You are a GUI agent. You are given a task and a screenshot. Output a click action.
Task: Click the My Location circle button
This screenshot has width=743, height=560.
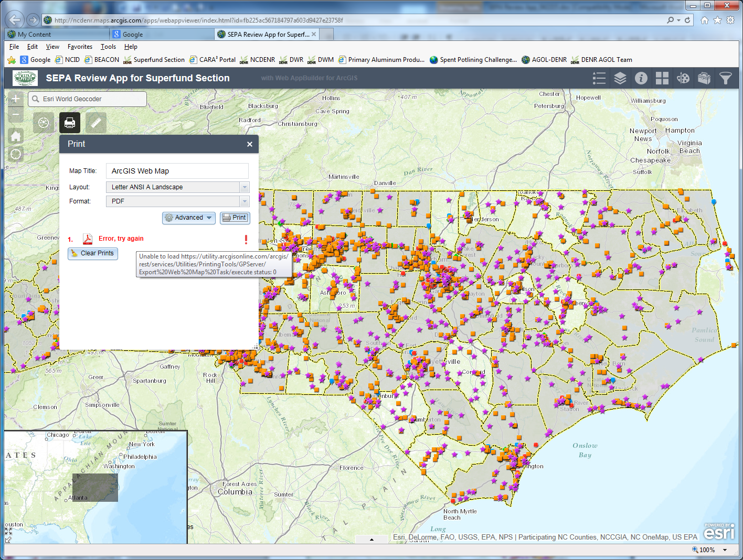(x=16, y=154)
